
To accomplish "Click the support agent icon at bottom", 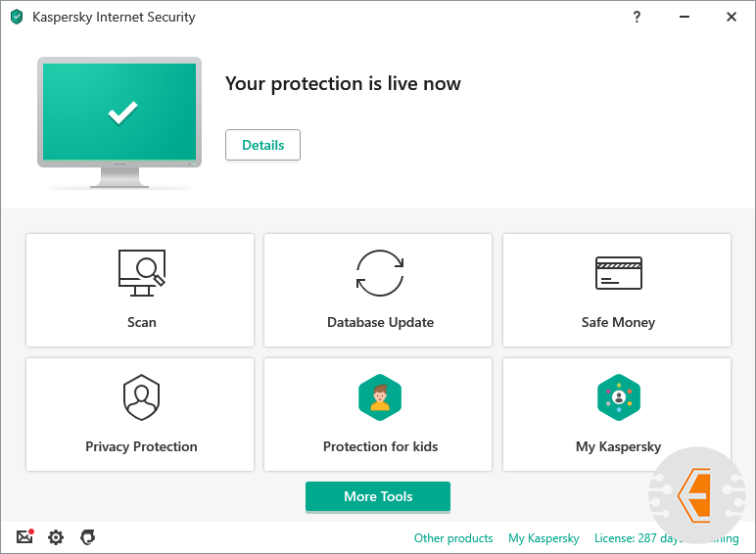I will pyautogui.click(x=87, y=537).
